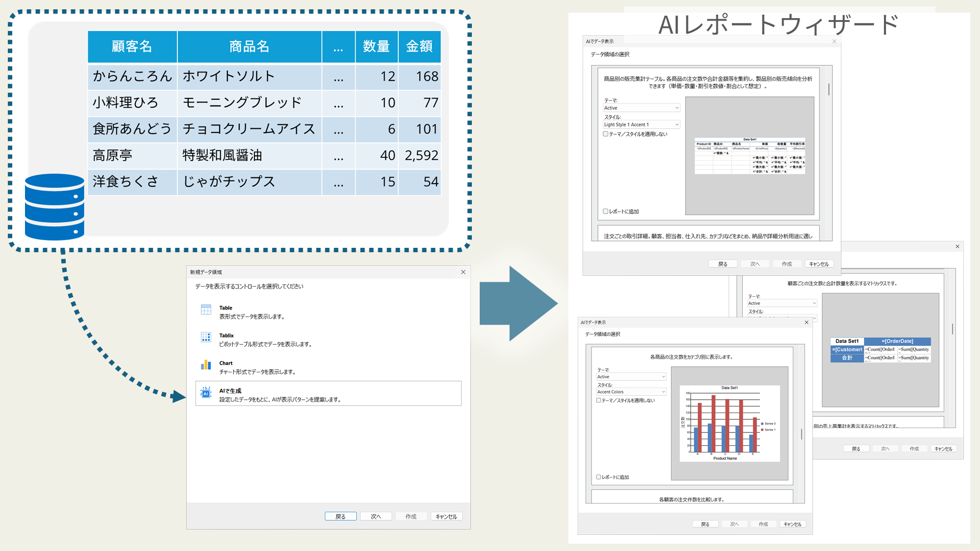The height and width of the screenshot is (551, 980).
Task: Check レポートに追加 in the top wizard dialog
Action: [606, 212]
